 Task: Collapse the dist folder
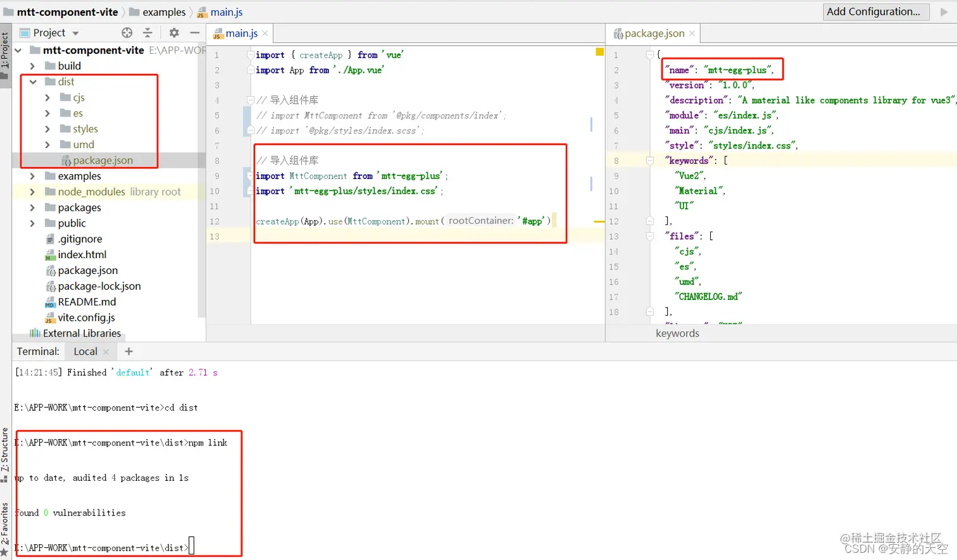[x=33, y=82]
